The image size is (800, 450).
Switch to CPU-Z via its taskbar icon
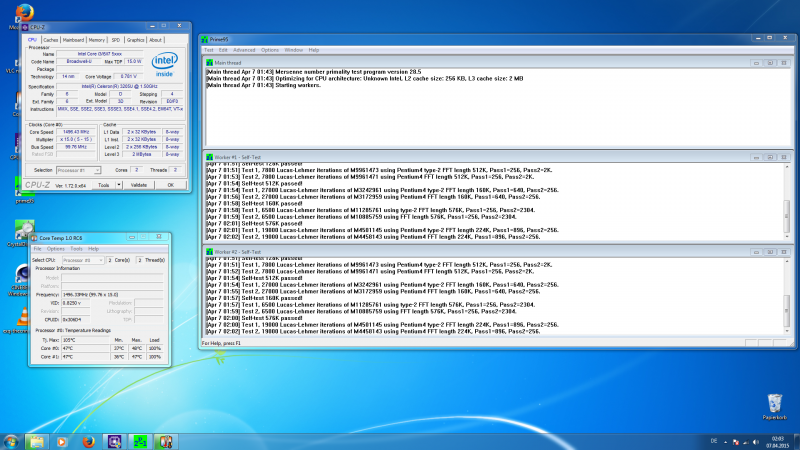coord(114,442)
